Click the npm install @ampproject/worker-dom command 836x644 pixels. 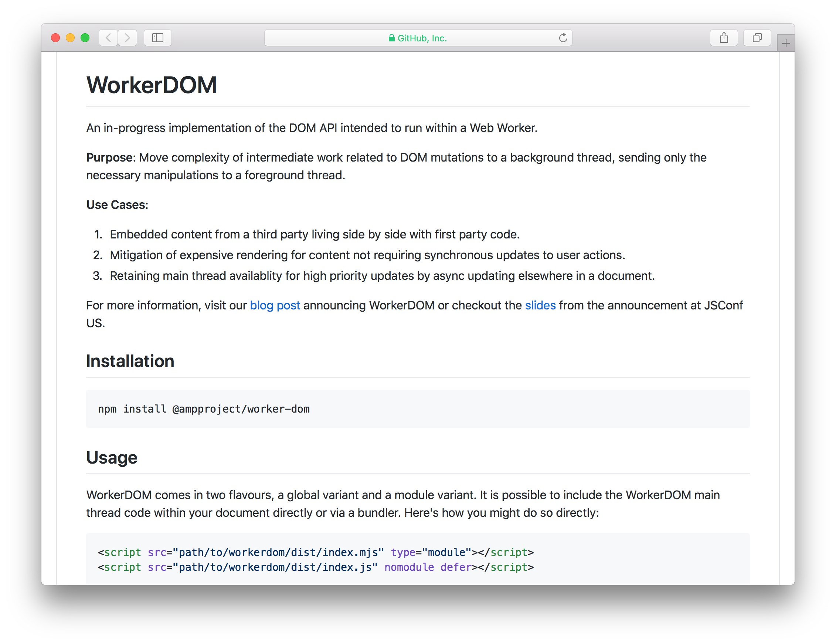[204, 409]
